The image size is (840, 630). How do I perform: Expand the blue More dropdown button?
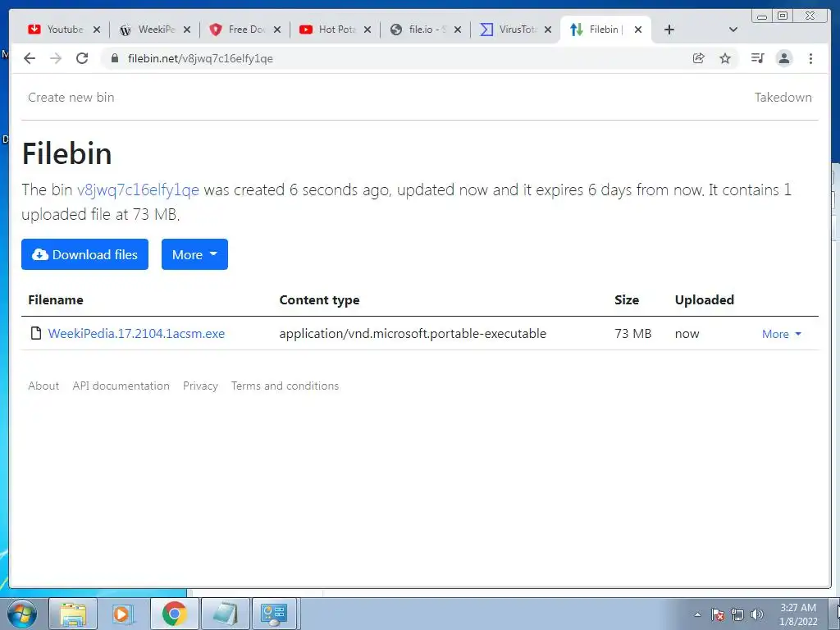click(194, 254)
